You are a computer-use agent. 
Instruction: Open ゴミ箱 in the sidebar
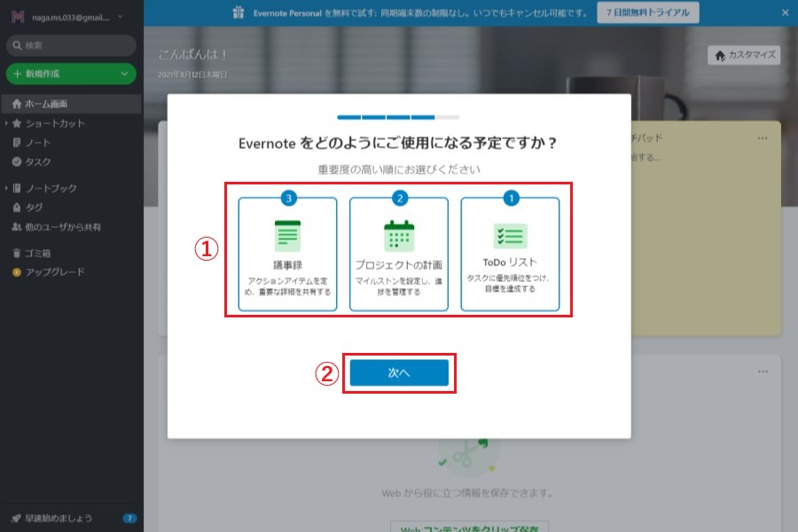tap(37, 253)
